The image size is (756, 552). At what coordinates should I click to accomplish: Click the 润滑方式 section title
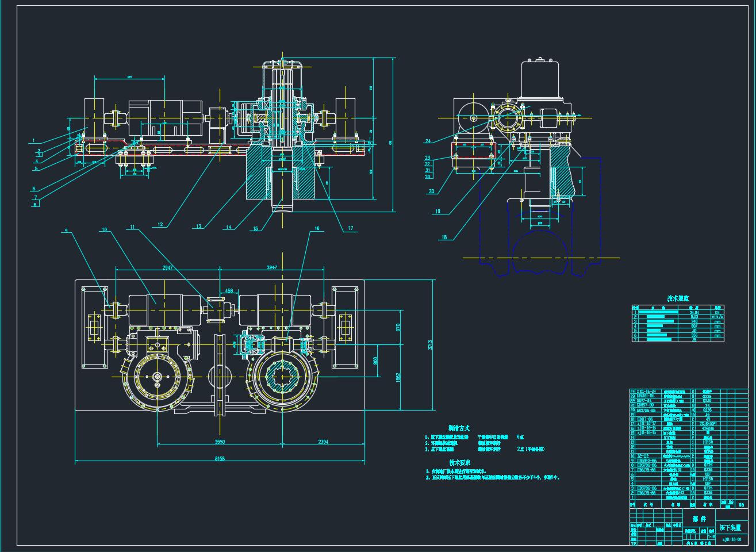pos(459,428)
